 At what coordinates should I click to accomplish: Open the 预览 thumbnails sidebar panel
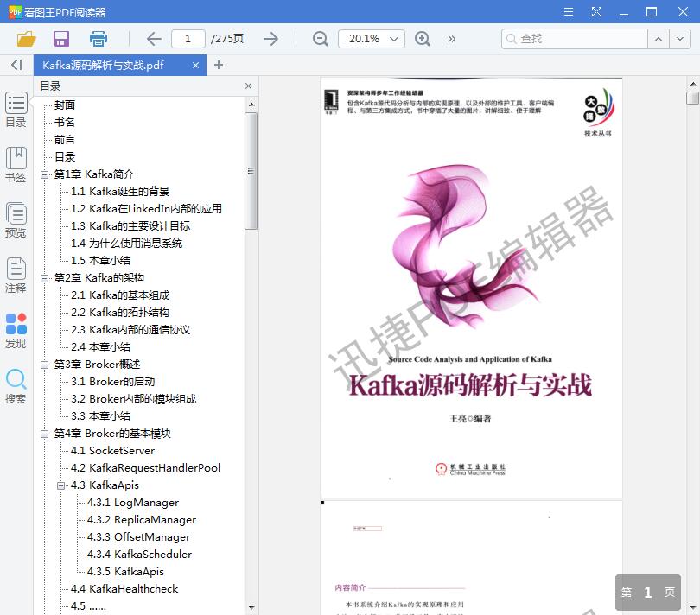[x=16, y=220]
